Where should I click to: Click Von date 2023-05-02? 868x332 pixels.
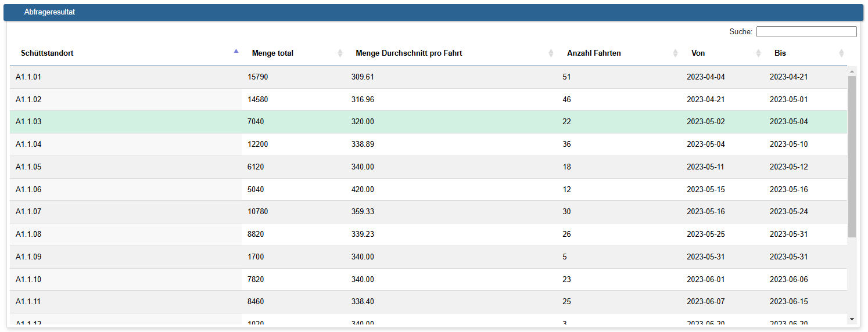pos(706,122)
